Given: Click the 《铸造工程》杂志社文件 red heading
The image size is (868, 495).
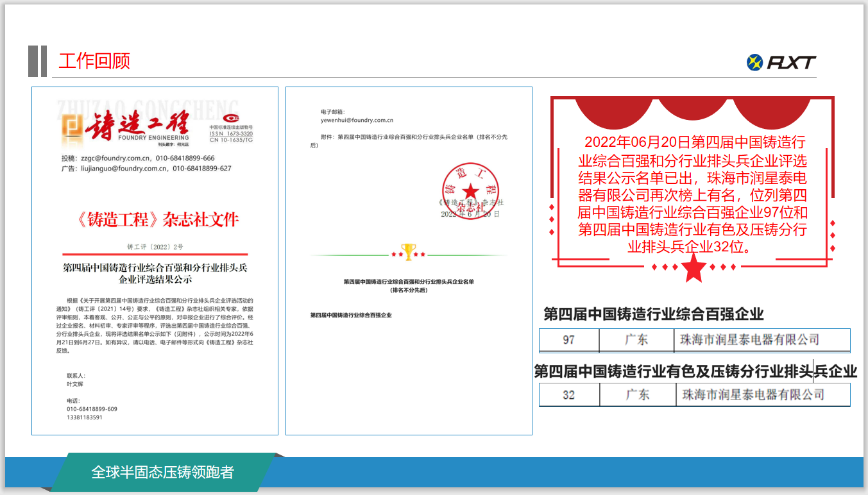Looking at the screenshot, I should [157, 220].
